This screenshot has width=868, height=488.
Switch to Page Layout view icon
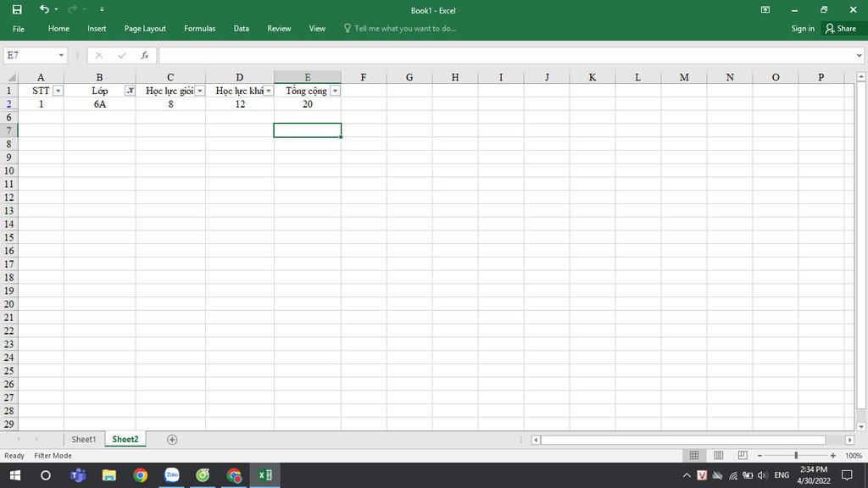tap(718, 455)
